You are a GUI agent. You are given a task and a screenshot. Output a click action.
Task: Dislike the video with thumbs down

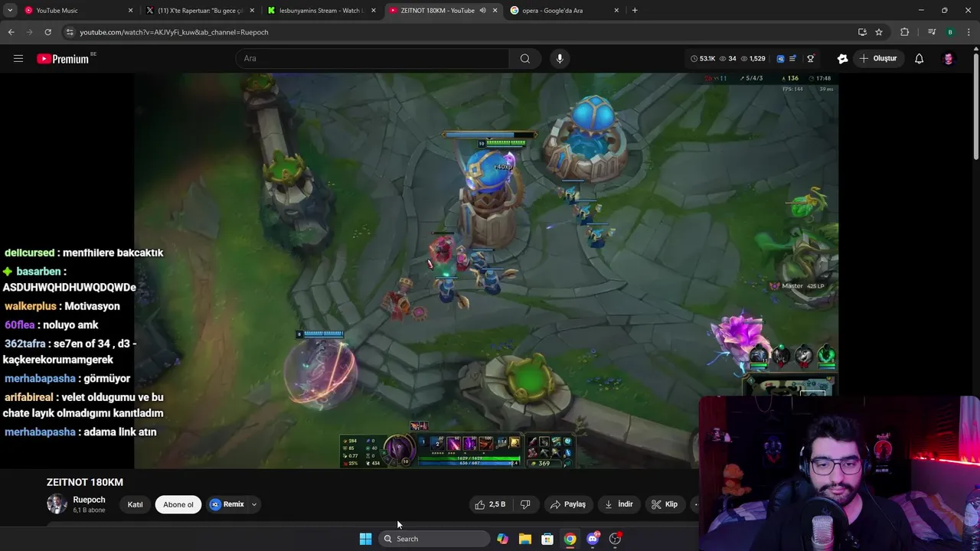(x=525, y=504)
